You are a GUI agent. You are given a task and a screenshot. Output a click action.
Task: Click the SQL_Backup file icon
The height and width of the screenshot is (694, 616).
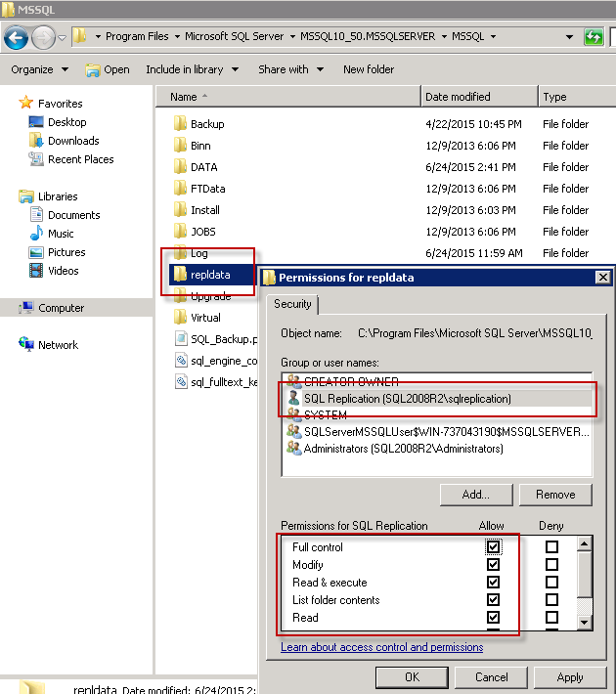pos(181,338)
